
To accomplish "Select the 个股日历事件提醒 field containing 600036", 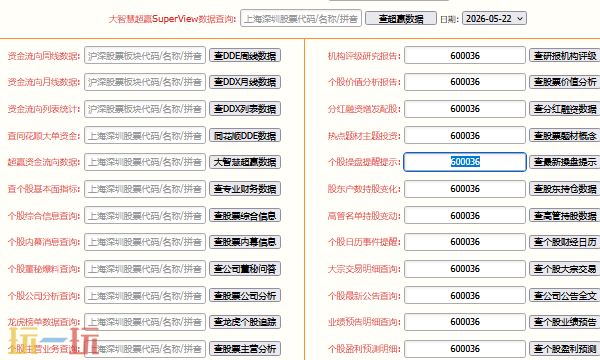I will 465,242.
